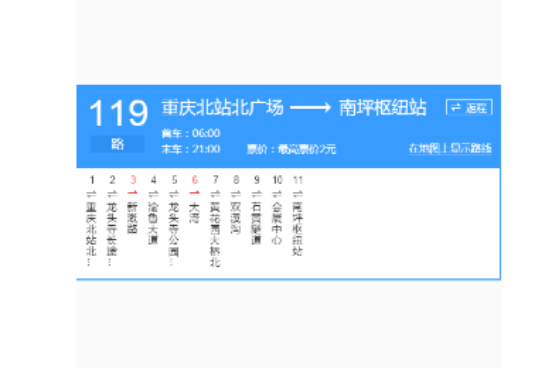Select stop 龙头寺长途… in the station list

[x=112, y=234]
